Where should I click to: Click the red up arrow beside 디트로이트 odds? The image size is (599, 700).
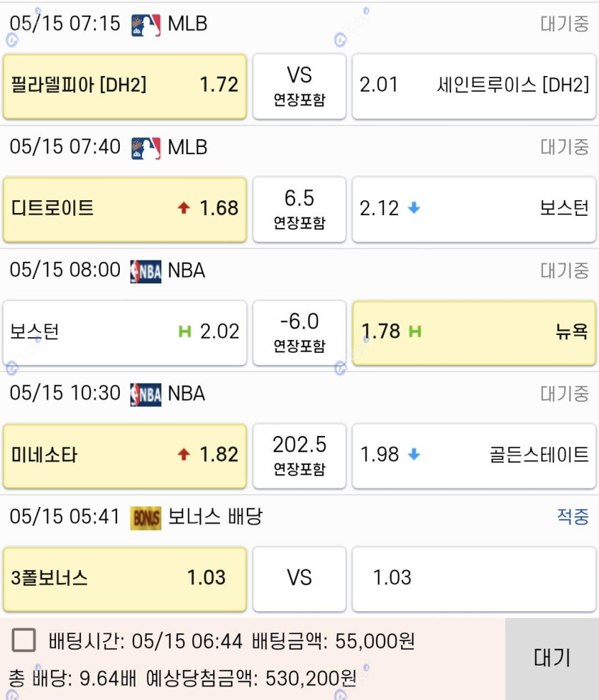click(184, 208)
